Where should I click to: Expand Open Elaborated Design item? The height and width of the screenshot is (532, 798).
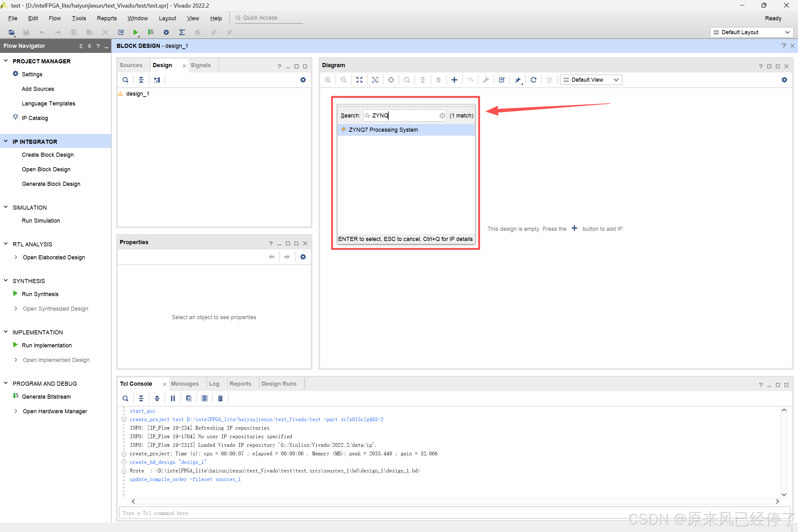16,257
